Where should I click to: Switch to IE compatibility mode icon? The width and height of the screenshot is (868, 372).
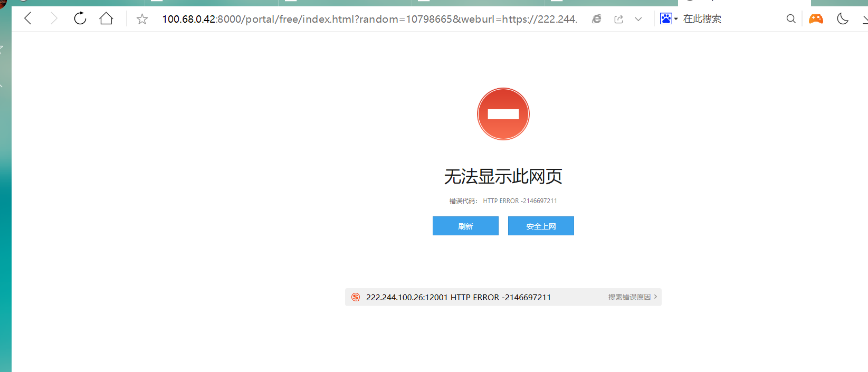point(597,19)
